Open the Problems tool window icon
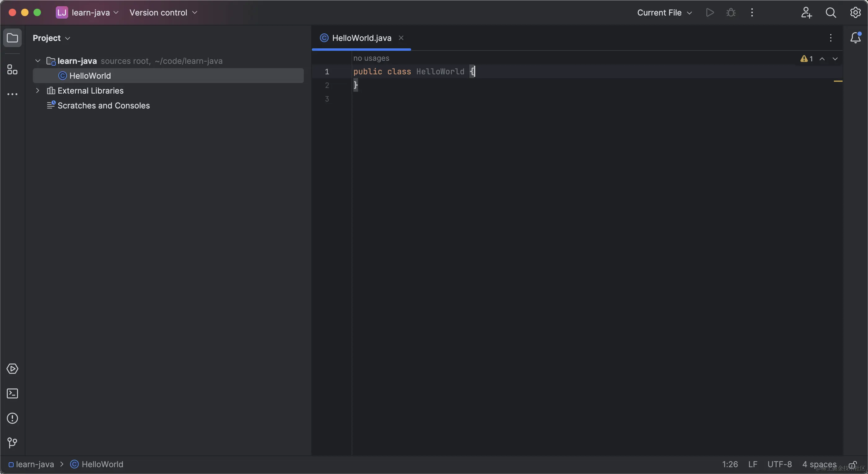The image size is (868, 474). coord(12,418)
